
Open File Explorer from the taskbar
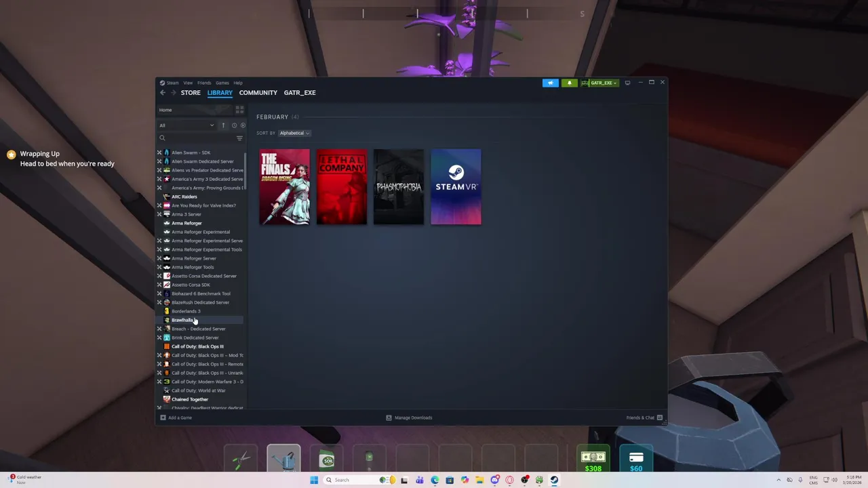479,480
